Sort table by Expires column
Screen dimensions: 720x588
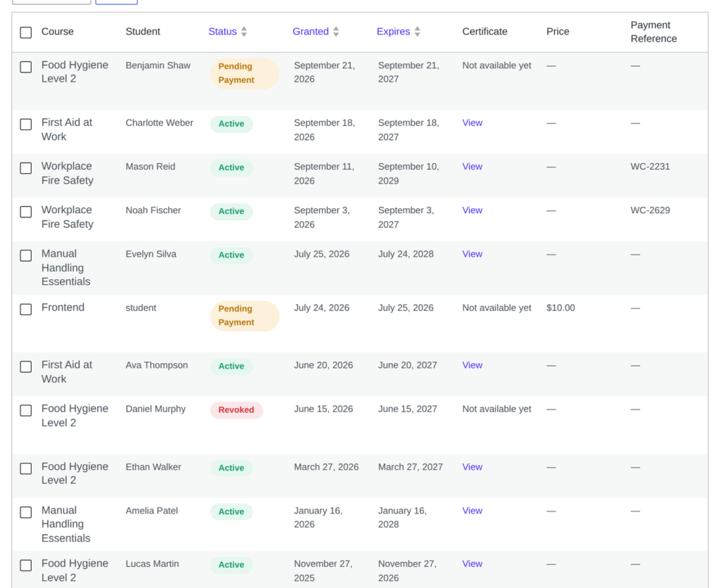394,32
